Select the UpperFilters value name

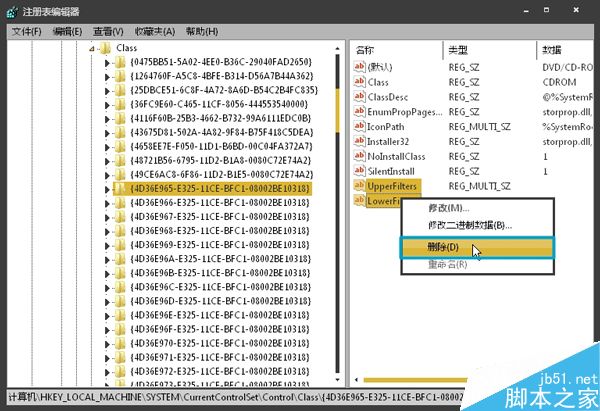tap(392, 186)
